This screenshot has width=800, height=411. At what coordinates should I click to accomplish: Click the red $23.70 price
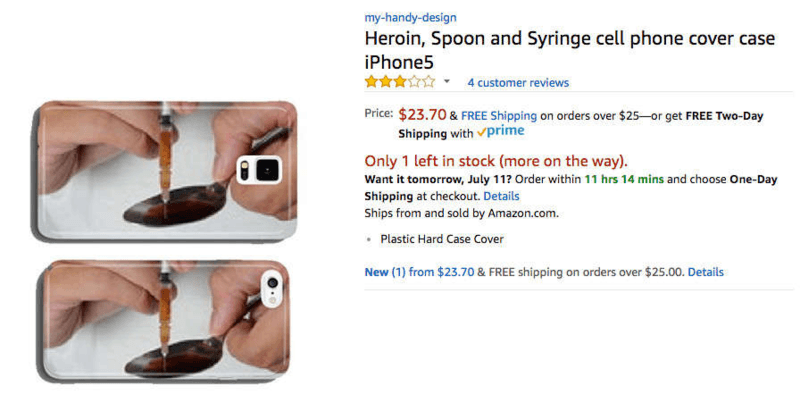coord(421,115)
